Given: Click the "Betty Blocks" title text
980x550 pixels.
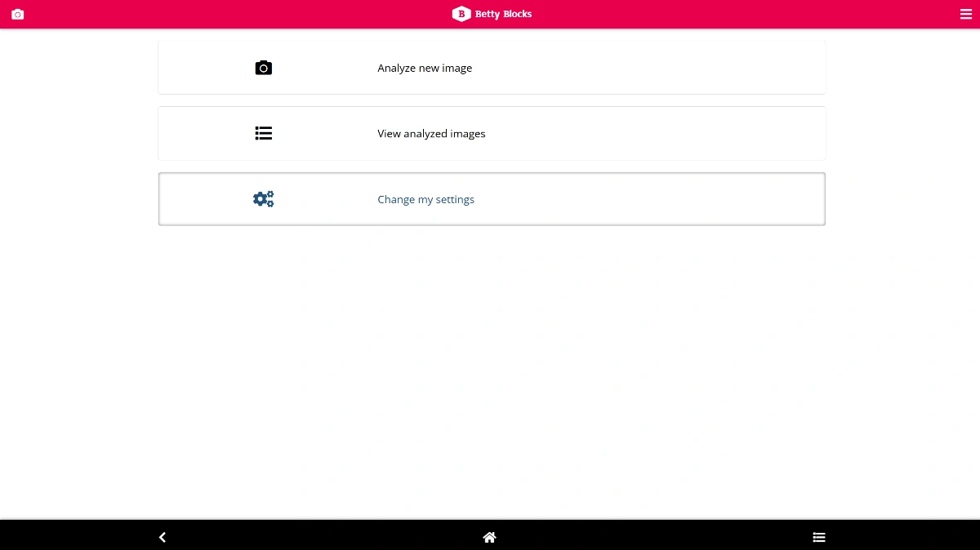Looking at the screenshot, I should tap(503, 14).
